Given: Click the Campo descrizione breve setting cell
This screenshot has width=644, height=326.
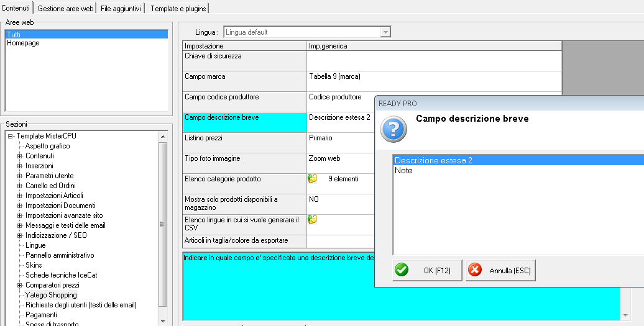Looking at the screenshot, I should pos(244,122).
